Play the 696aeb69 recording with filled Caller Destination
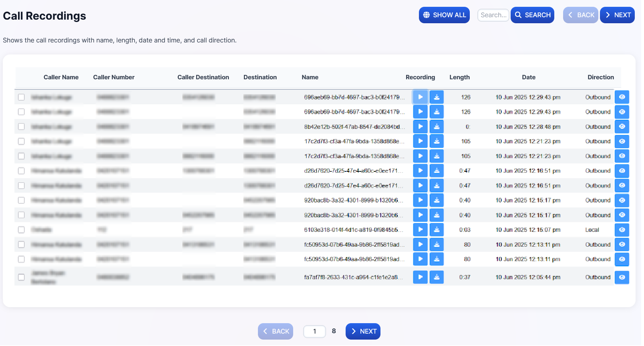 click(x=420, y=97)
